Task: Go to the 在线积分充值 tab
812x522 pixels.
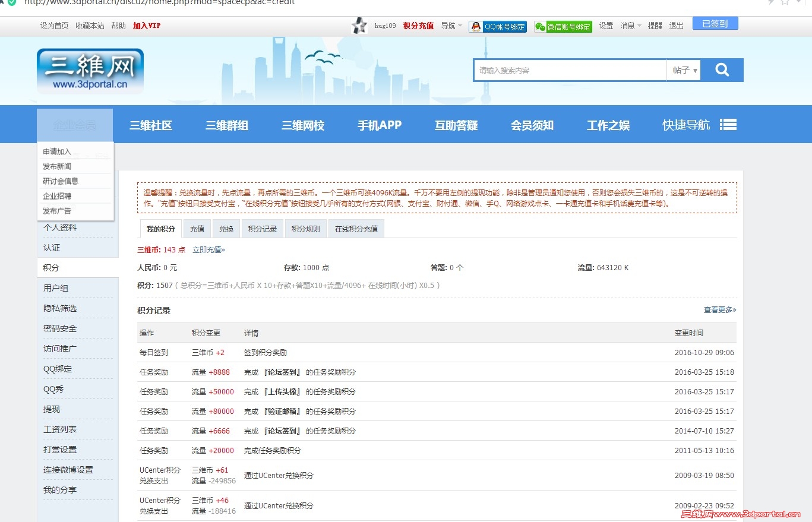Action: coord(356,229)
